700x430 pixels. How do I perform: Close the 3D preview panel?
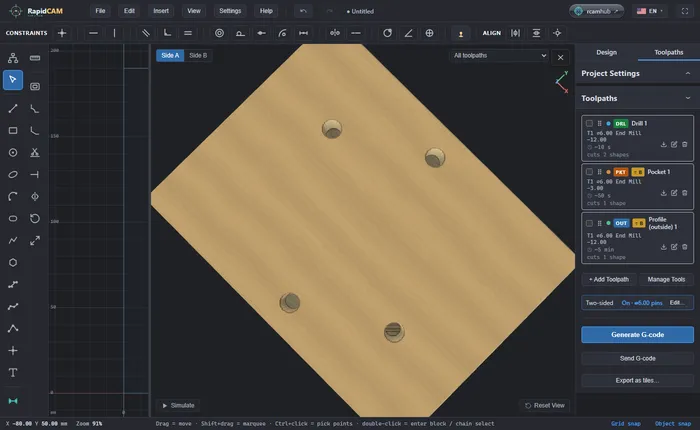click(x=560, y=57)
